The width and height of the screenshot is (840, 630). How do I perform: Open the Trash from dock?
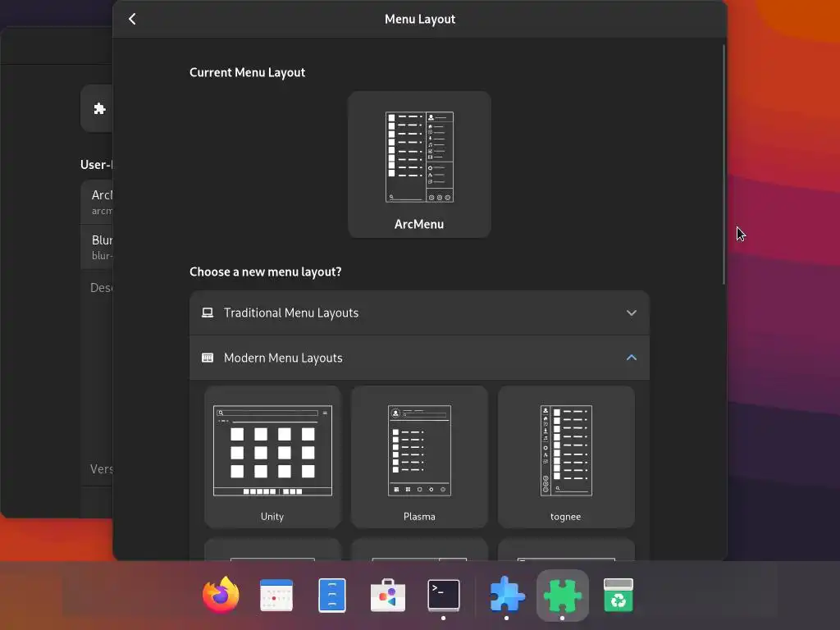[619, 595]
